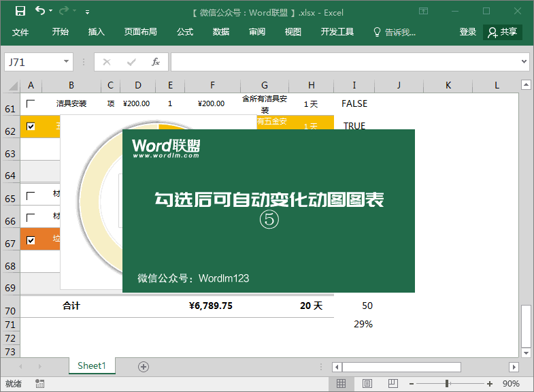Open Insert Function fx icon
The height and width of the screenshot is (392, 534).
156,62
